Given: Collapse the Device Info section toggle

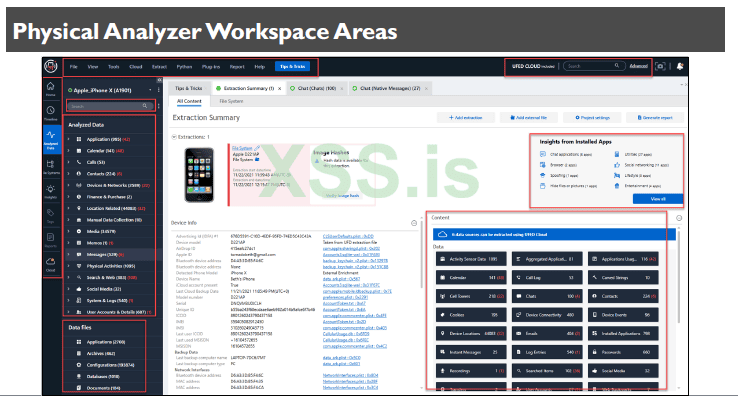Looking at the screenshot, I should pos(414,223).
